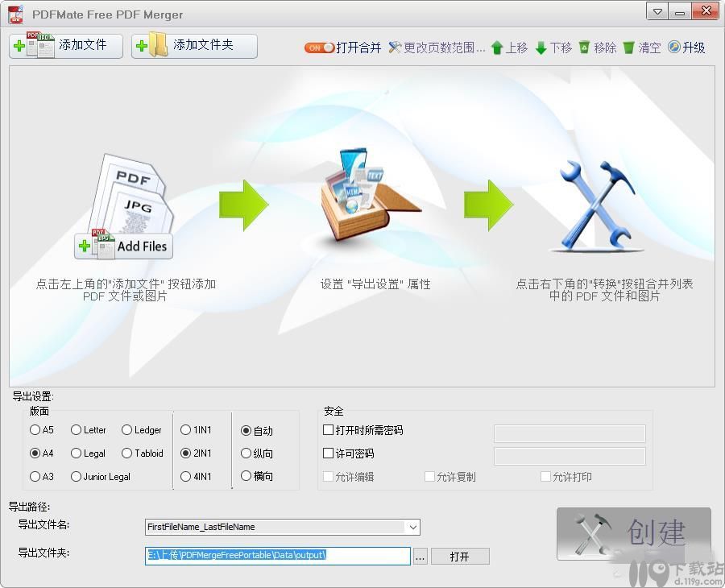Click the 打开 open folder button
The height and width of the screenshot is (588, 725).
coord(460,557)
